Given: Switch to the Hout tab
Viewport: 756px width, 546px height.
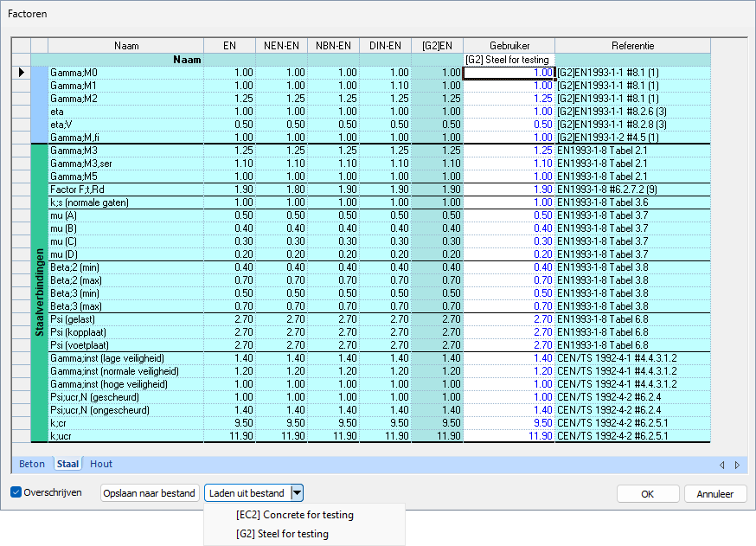Looking at the screenshot, I should point(101,464).
